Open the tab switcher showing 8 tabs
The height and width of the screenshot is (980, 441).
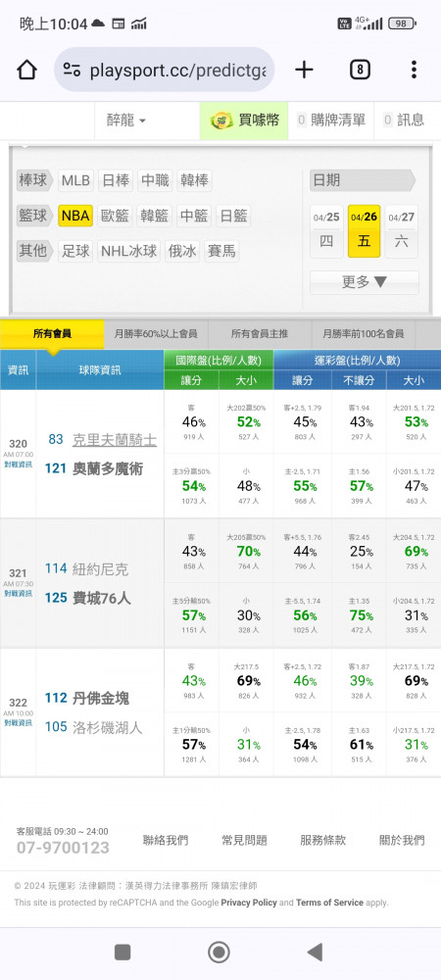360,70
